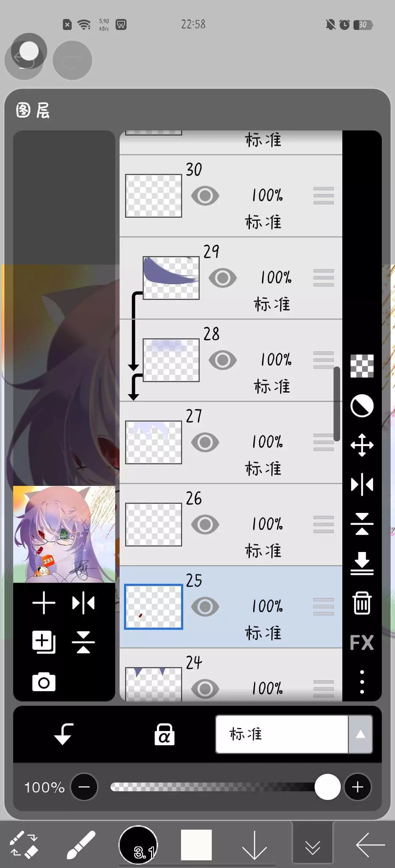Select layer 26 in the layer list
Viewport: 395px width, 868px height.
point(231,525)
